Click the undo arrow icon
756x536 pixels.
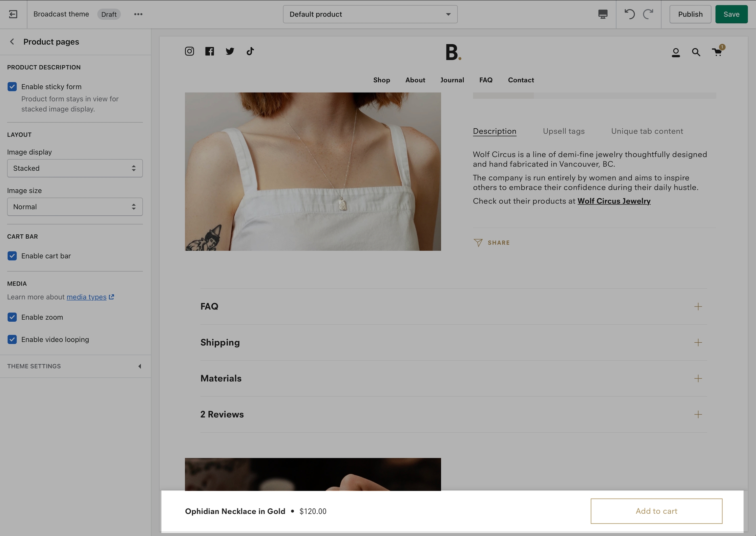tap(629, 14)
